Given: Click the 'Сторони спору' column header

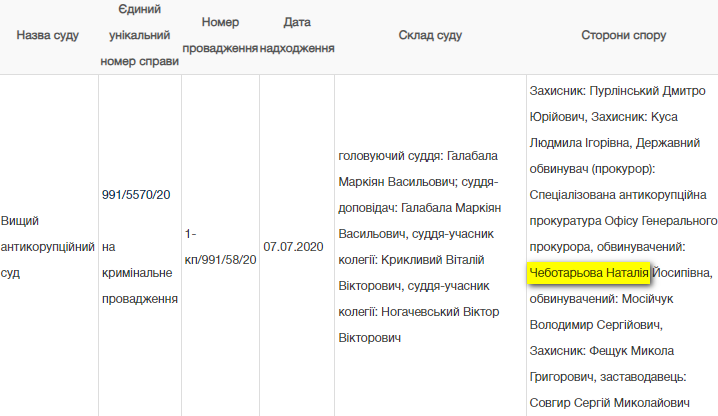Looking at the screenshot, I should pyautogui.click(x=623, y=35).
